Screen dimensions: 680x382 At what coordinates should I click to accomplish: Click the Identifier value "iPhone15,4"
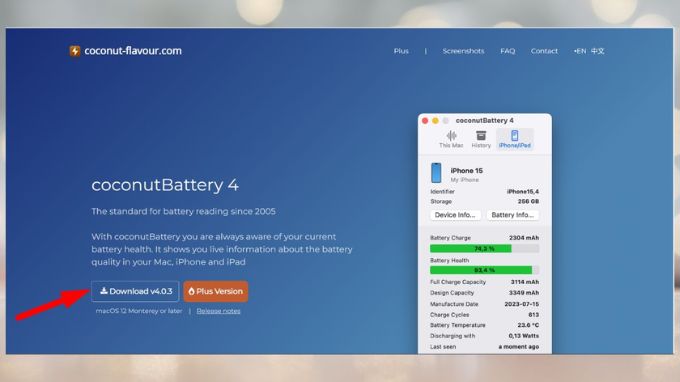coord(523,192)
